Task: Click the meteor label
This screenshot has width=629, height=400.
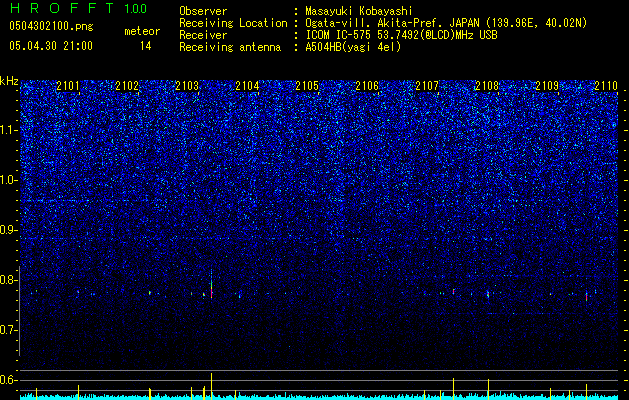Action: coord(142,31)
